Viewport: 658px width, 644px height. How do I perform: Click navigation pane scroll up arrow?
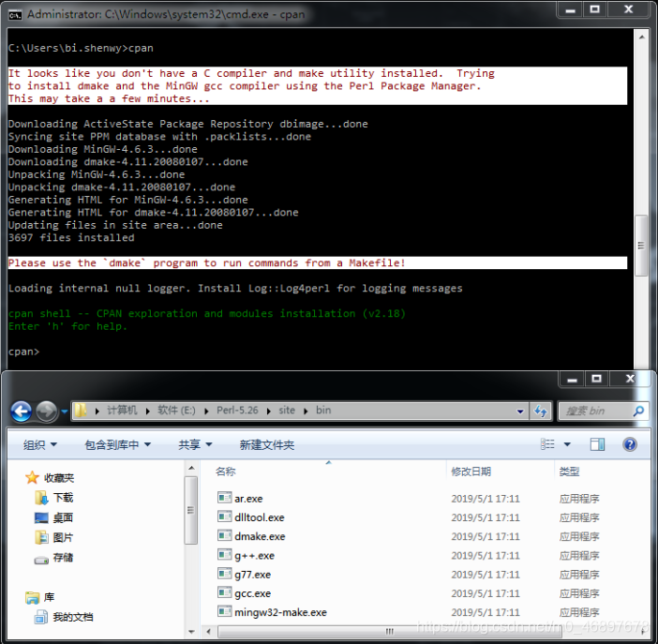pyautogui.click(x=191, y=468)
